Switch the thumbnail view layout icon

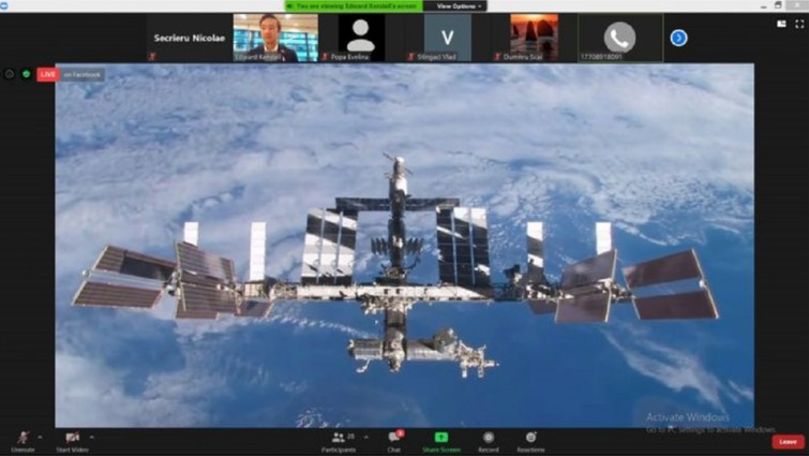pyautogui.click(x=782, y=24)
